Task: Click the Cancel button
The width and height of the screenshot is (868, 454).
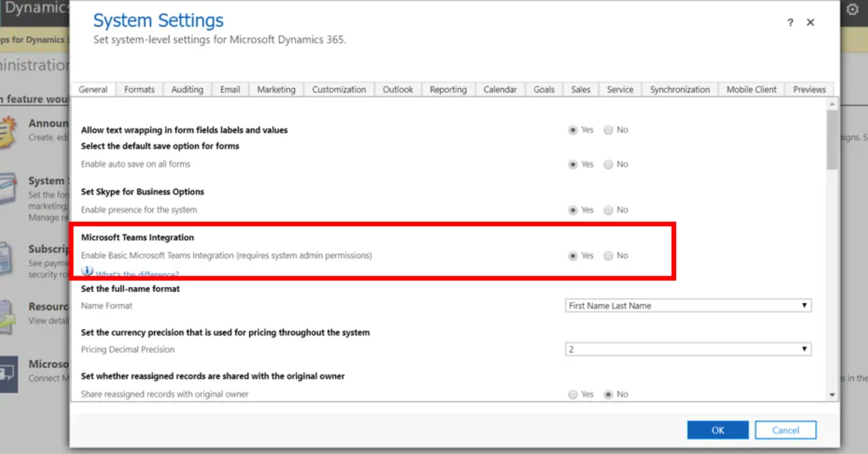Action: click(786, 430)
